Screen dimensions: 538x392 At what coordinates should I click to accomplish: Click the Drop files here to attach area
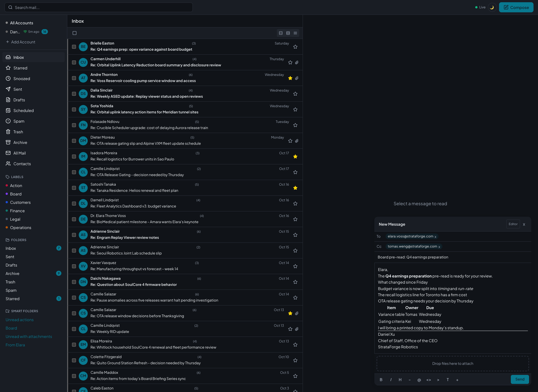point(453,363)
